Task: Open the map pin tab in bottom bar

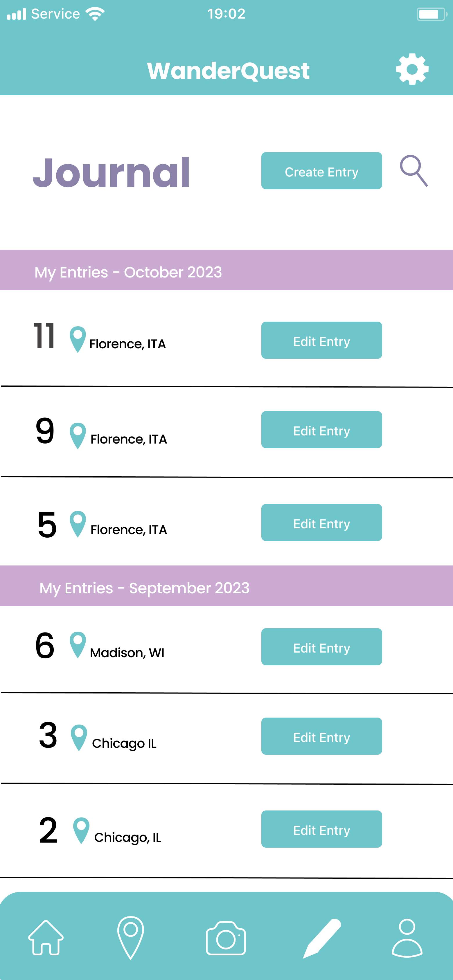Action: [131, 938]
